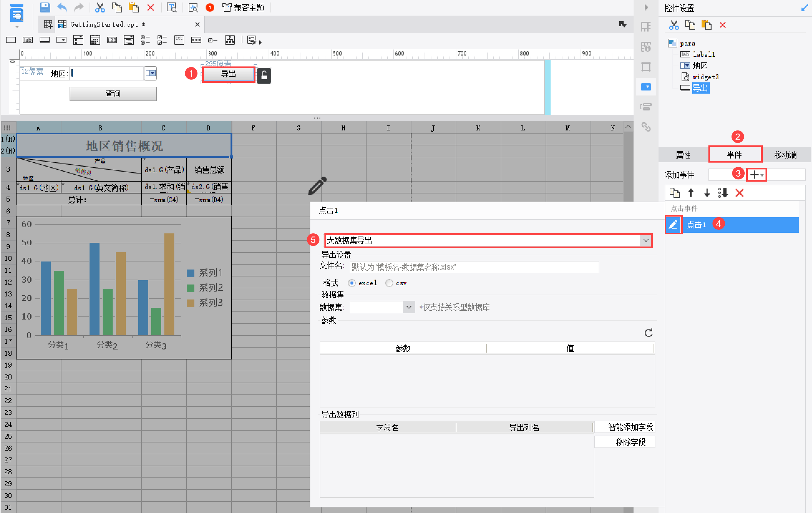Click the red X delete icon in the widget settings panel
812x513 pixels.
coord(722,25)
